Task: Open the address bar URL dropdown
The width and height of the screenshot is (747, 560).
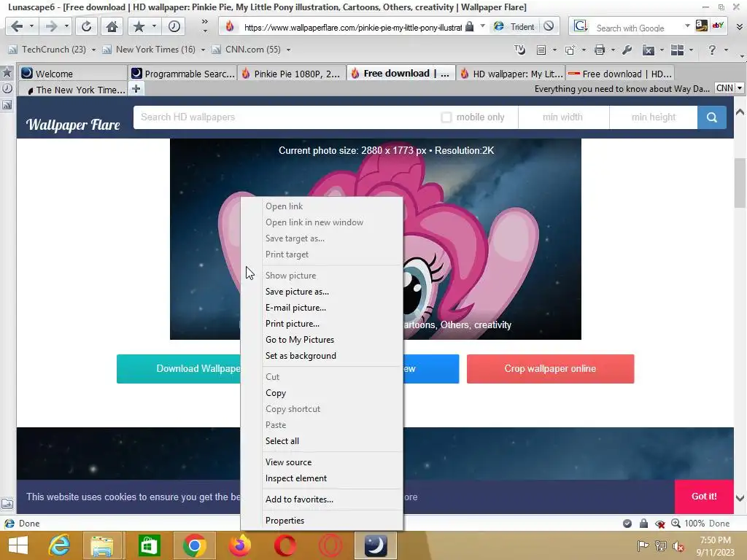Action: tap(482, 26)
